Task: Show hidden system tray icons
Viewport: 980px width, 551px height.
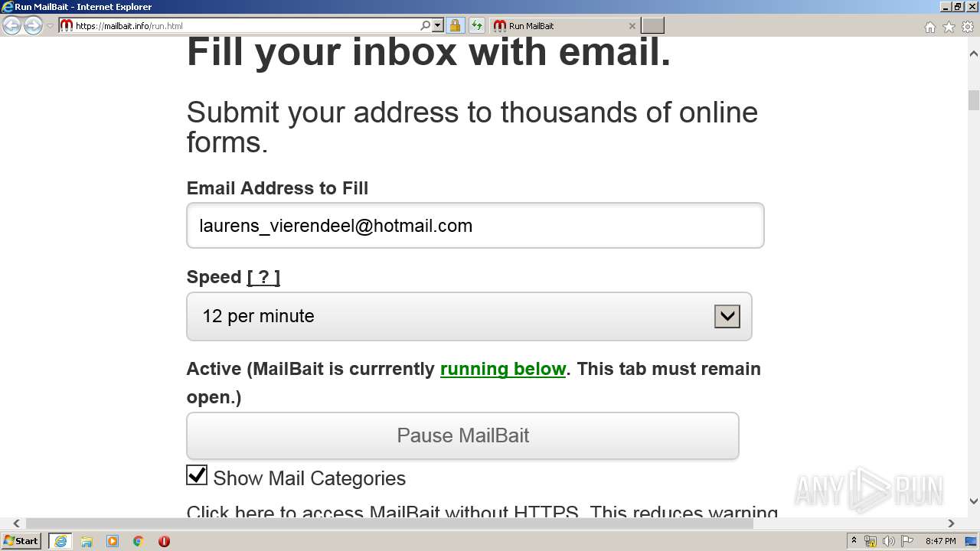Action: pyautogui.click(x=854, y=541)
